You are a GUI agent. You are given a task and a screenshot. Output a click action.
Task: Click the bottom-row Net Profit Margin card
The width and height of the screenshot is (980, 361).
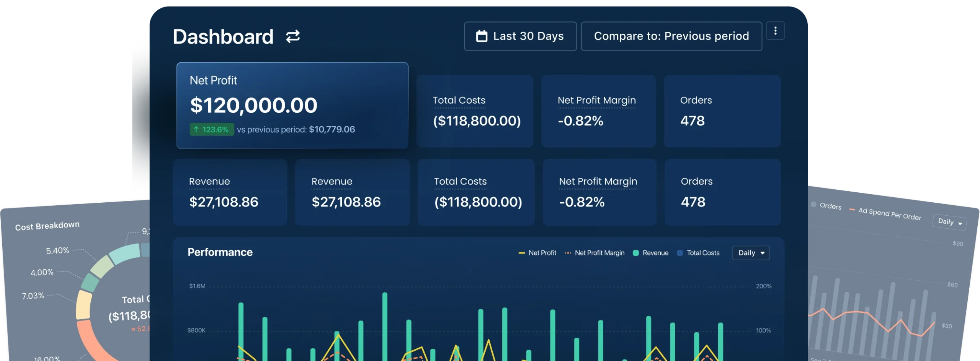[599, 192]
